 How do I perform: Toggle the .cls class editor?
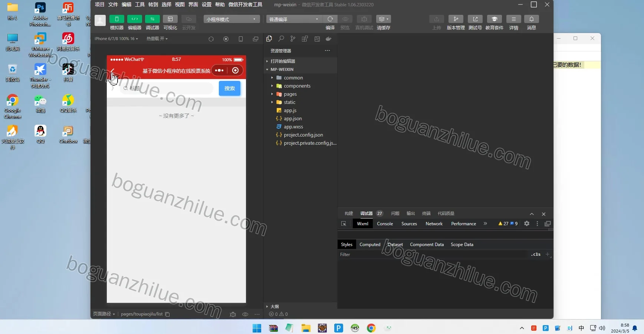pyautogui.click(x=536, y=255)
